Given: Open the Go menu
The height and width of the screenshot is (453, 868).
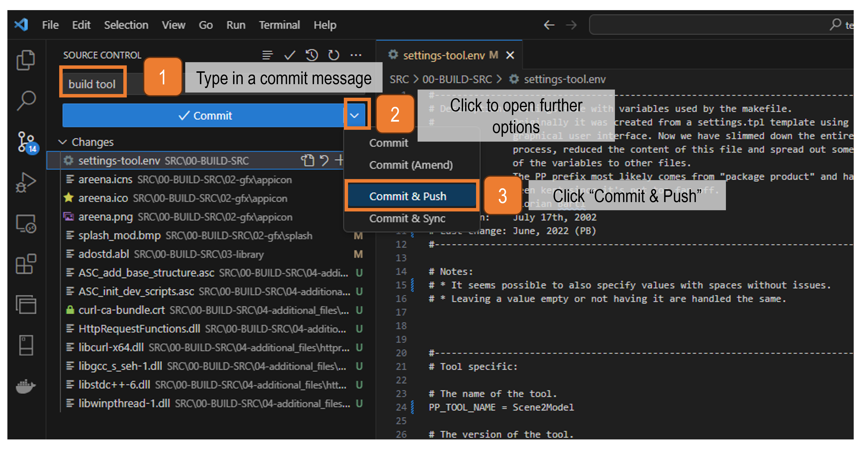Looking at the screenshot, I should coord(205,25).
